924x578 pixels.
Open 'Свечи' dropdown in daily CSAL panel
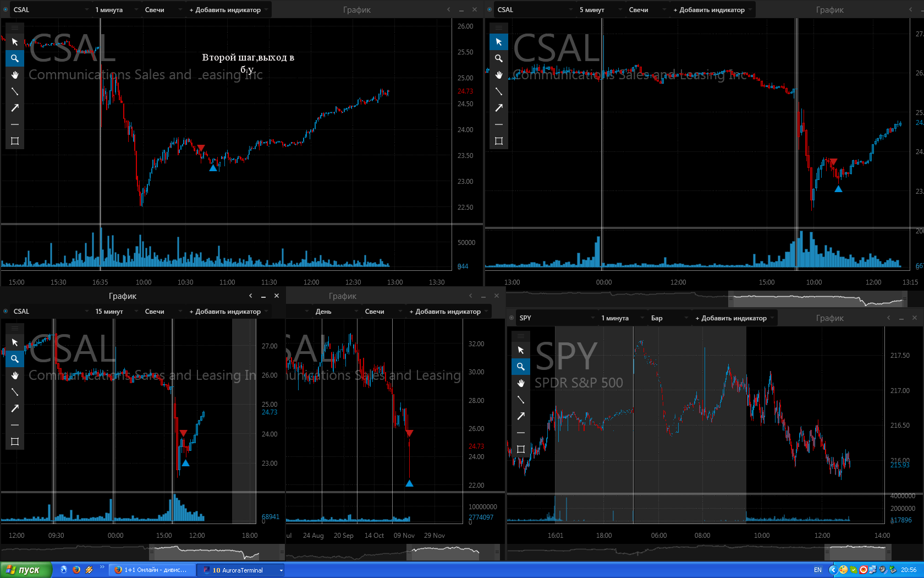coord(382,312)
